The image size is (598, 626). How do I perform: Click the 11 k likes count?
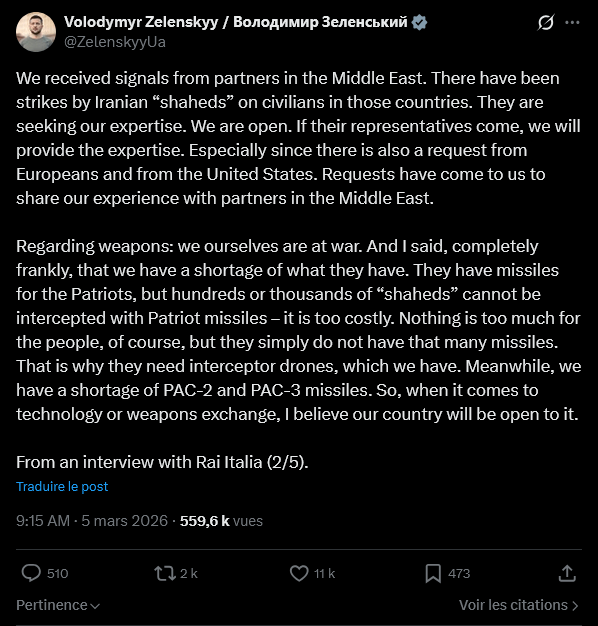click(x=324, y=573)
